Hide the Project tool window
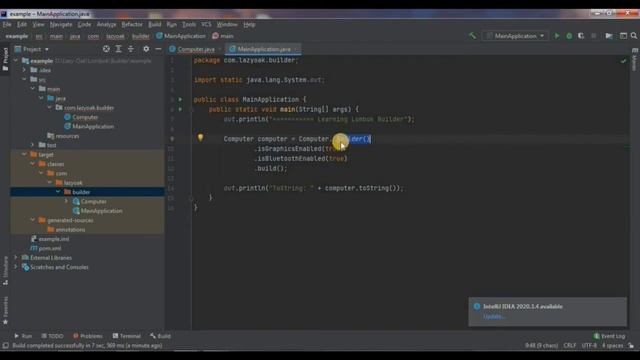640x360 pixels. pos(158,49)
